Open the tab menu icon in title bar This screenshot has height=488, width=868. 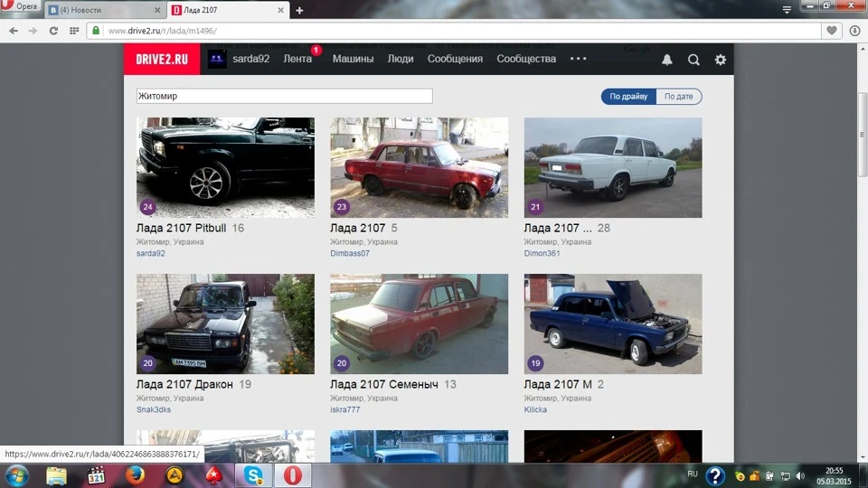click(787, 10)
